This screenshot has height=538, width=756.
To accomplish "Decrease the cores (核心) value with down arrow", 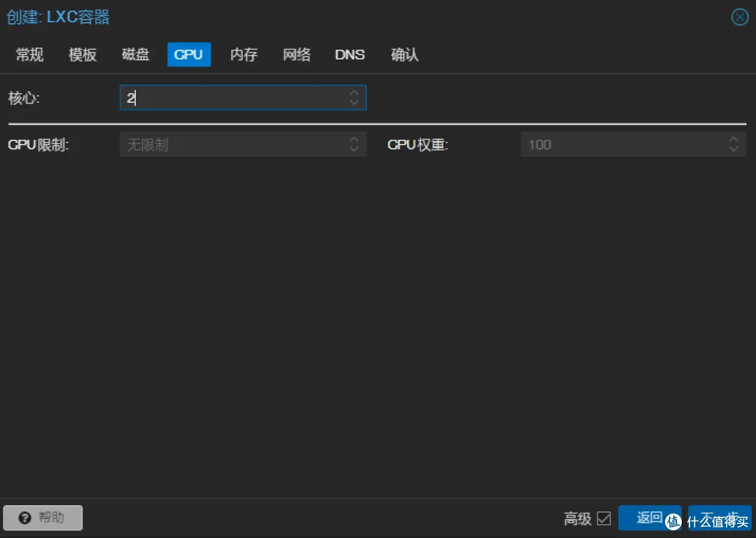I will coord(354,102).
